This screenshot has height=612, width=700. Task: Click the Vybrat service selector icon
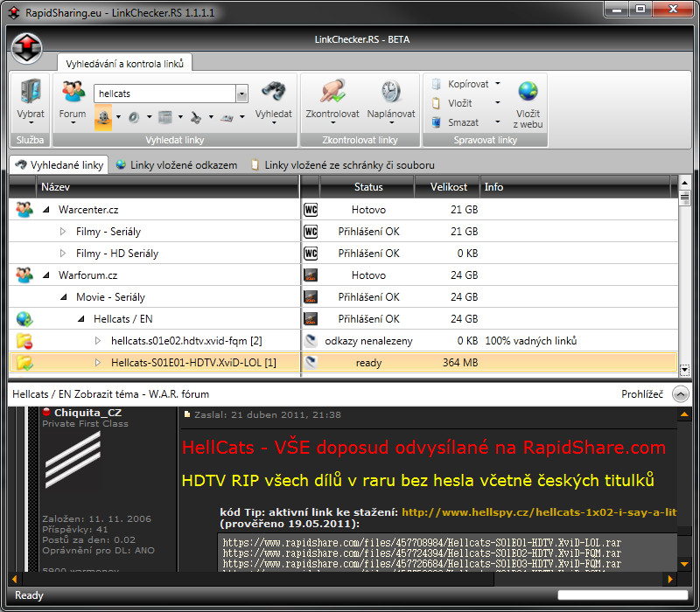click(31, 92)
